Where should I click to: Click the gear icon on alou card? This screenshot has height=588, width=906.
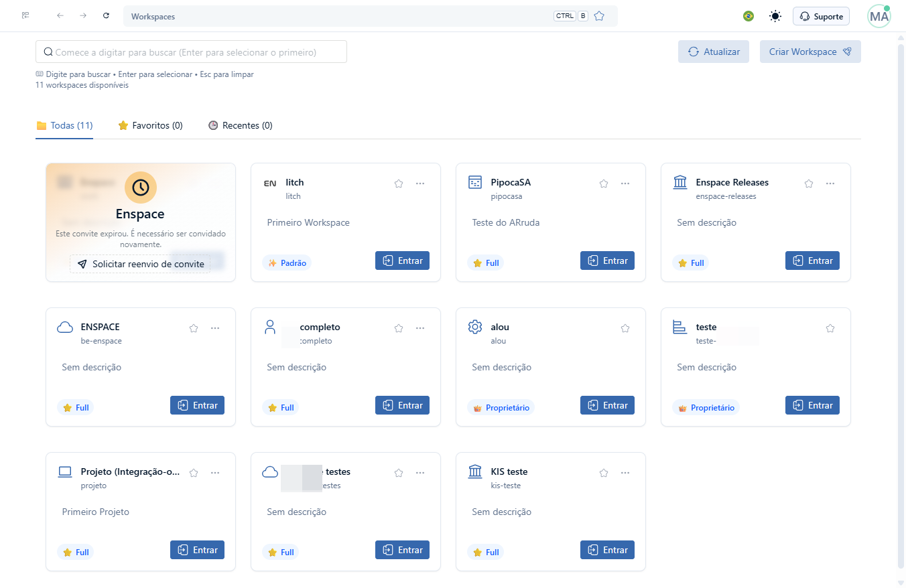coord(475,327)
